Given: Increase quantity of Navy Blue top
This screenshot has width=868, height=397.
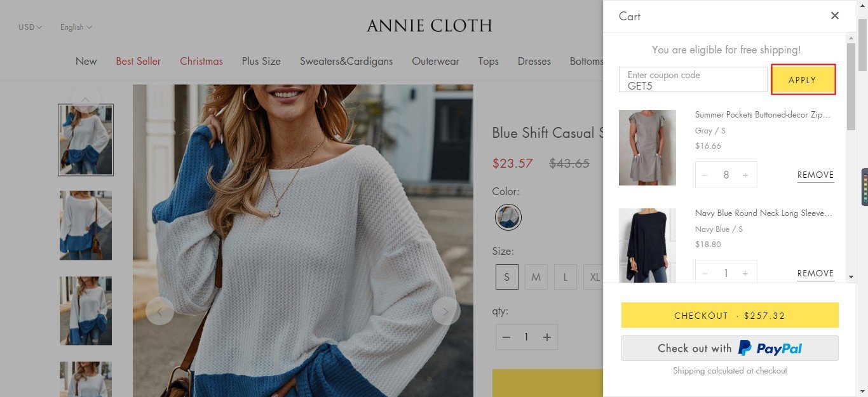Looking at the screenshot, I should [745, 274].
